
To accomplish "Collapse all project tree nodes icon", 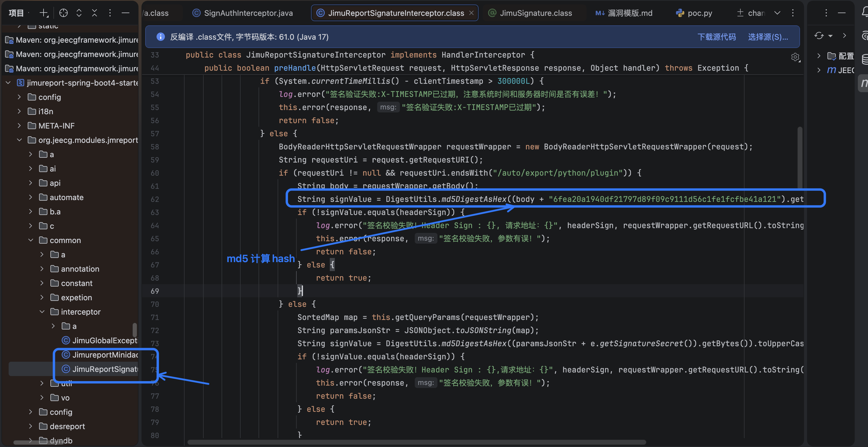I will (x=94, y=13).
